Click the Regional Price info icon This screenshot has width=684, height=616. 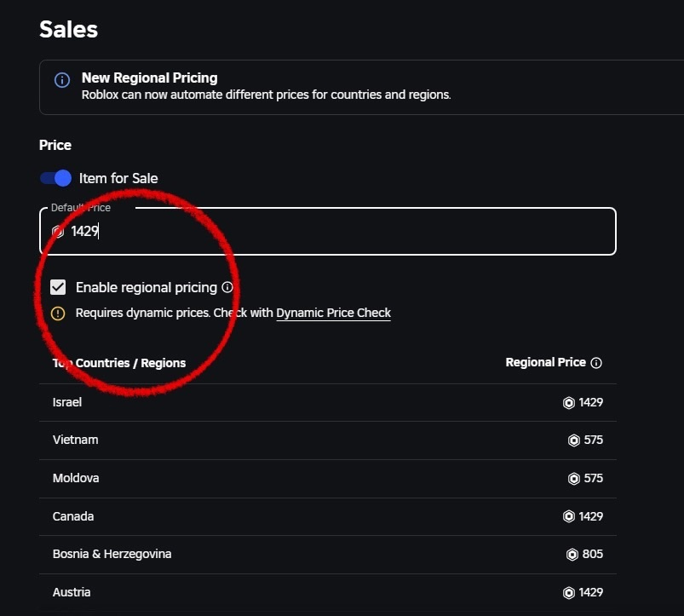pyautogui.click(x=596, y=363)
